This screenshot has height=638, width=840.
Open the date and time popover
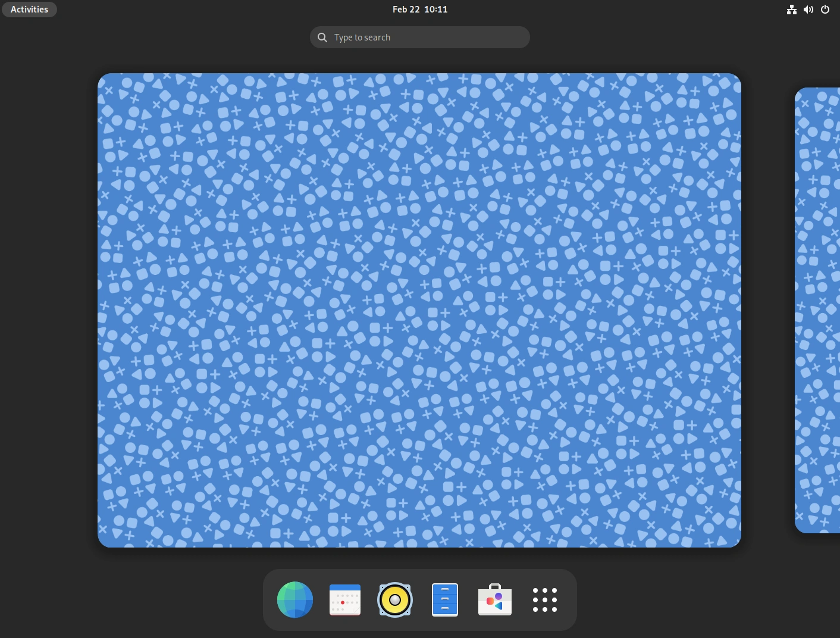point(419,9)
